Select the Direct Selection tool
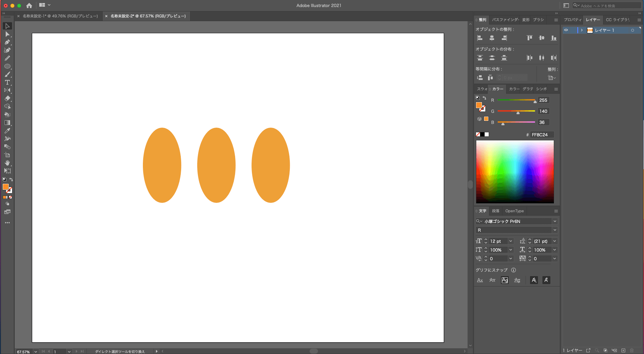 tap(7, 34)
